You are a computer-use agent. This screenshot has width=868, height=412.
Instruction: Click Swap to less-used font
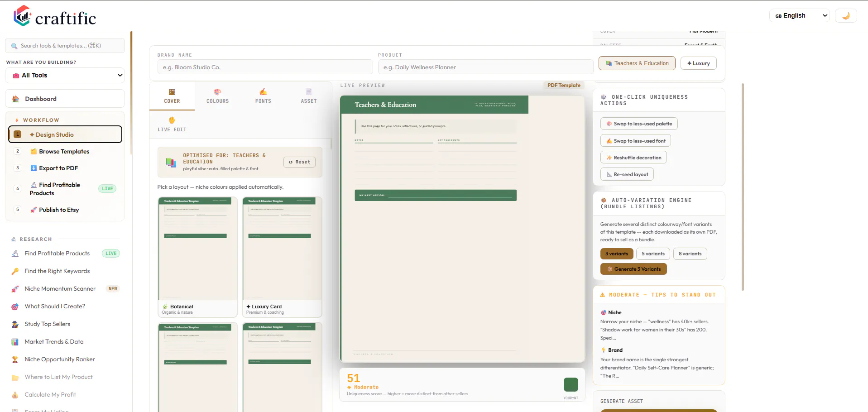[636, 141]
